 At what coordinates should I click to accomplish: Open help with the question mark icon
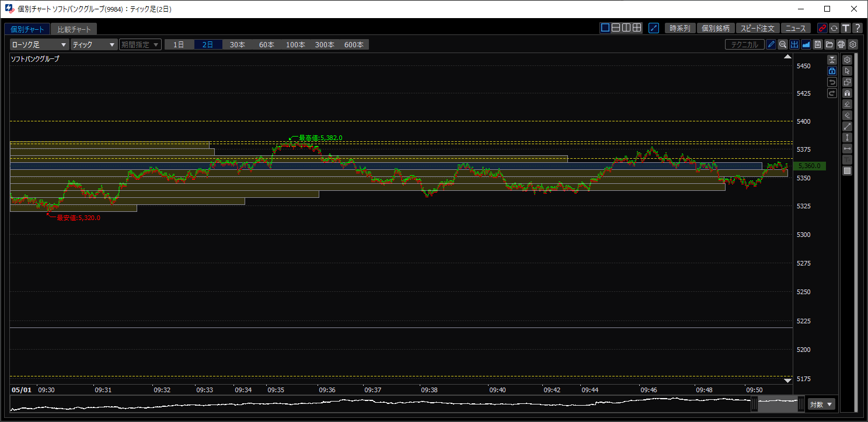point(857,28)
